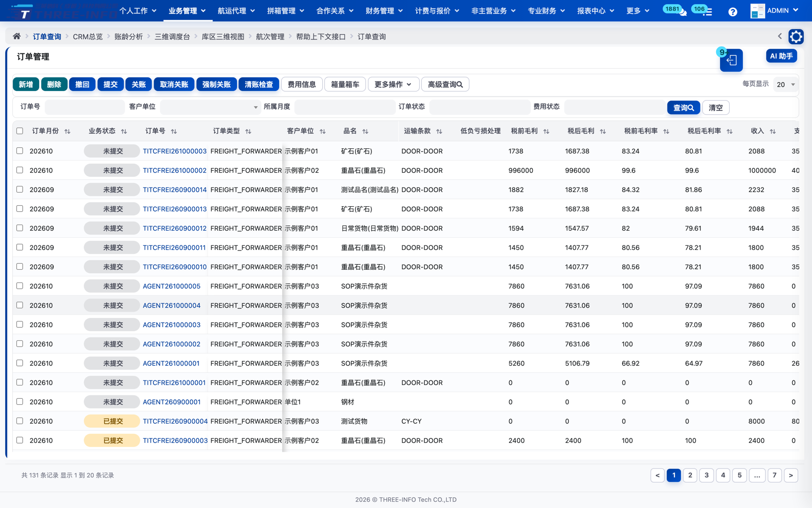Screen dimensions: 812x508
Task: Open the home icon in breadcrumb bar
Action: 17,37
